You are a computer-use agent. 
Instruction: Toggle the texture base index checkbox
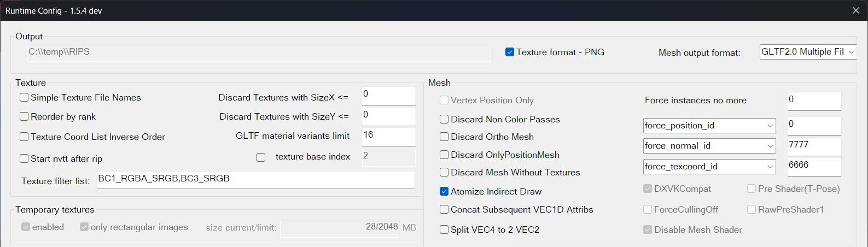(261, 157)
